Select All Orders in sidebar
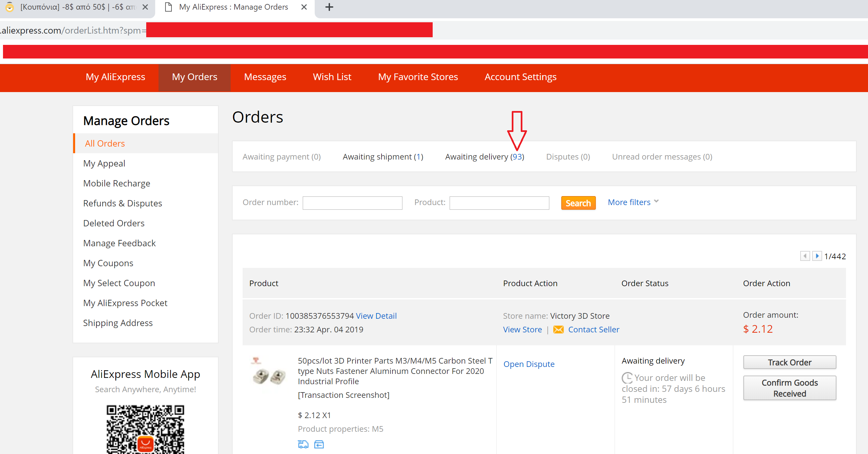 146,144
